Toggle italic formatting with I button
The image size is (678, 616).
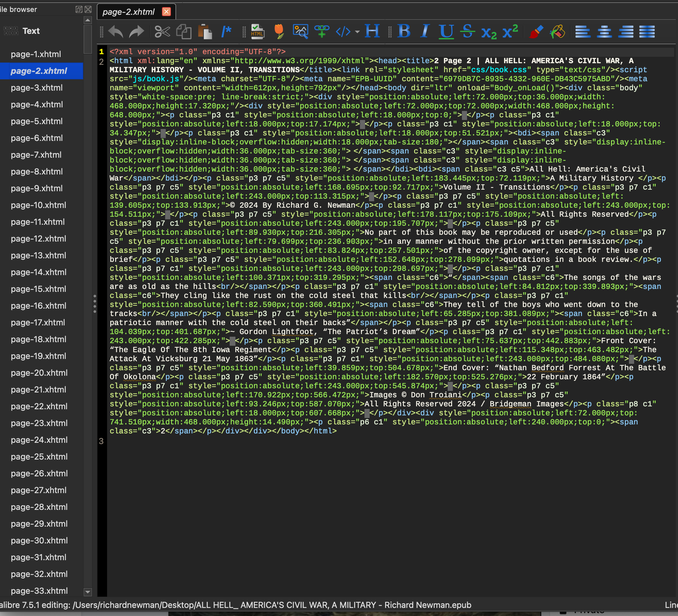point(425,32)
